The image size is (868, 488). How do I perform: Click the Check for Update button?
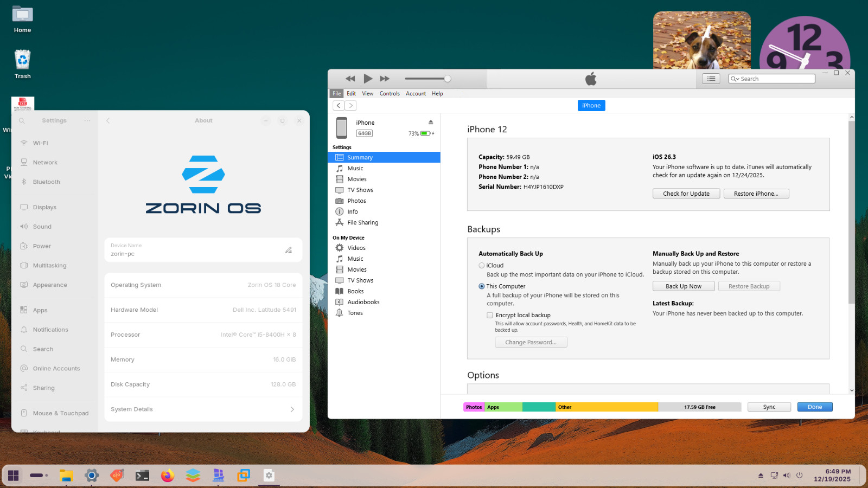[x=686, y=194]
